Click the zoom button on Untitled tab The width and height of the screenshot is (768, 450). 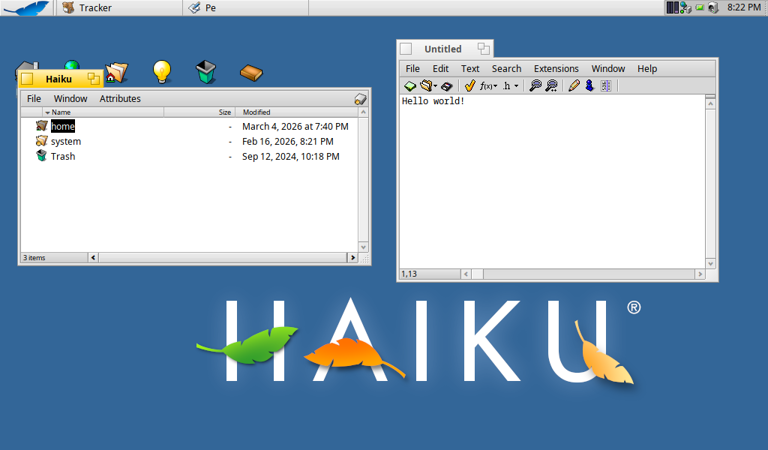pos(483,48)
